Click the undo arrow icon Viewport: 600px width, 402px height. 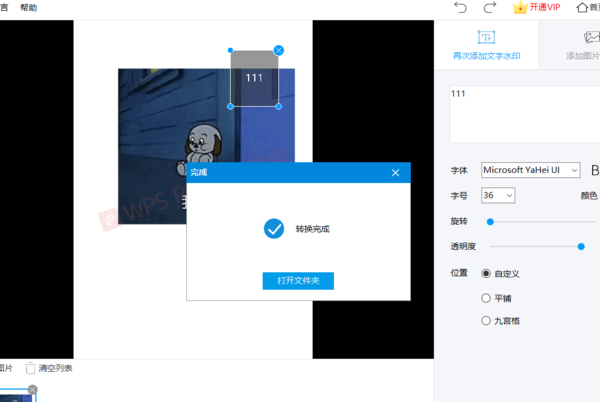[460, 7]
